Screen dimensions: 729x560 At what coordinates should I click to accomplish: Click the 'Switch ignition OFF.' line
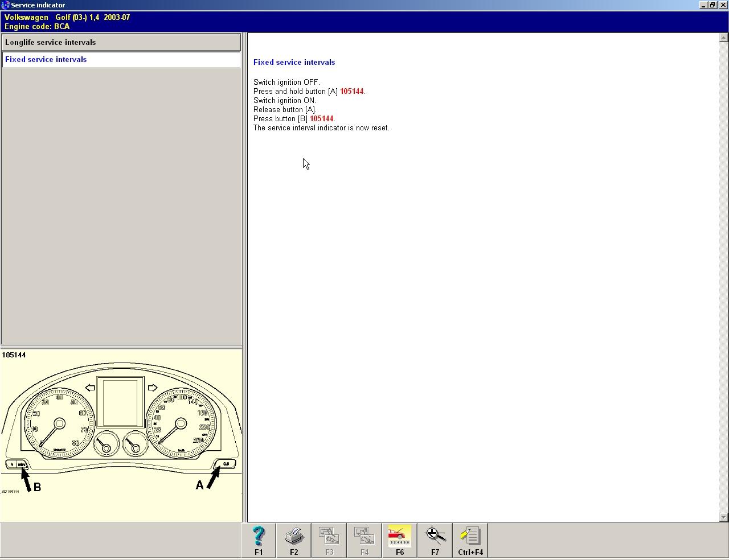pos(286,82)
